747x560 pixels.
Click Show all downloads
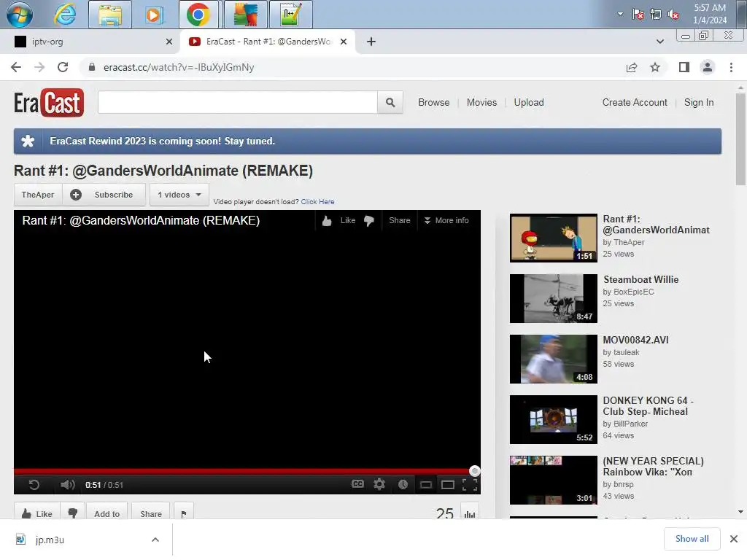[692, 539]
